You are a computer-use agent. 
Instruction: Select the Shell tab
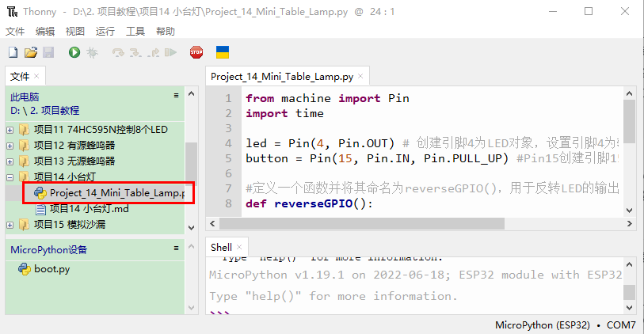pyautogui.click(x=221, y=247)
